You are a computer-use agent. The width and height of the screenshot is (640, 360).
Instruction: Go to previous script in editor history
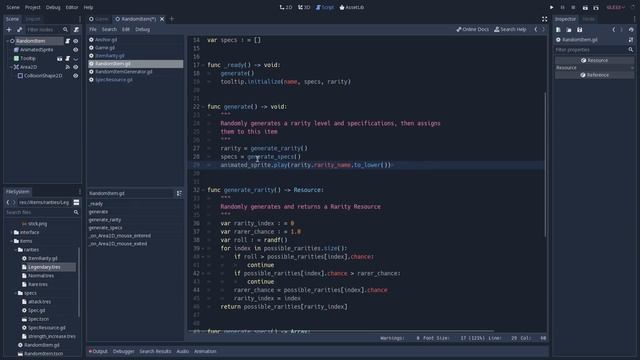(536, 29)
